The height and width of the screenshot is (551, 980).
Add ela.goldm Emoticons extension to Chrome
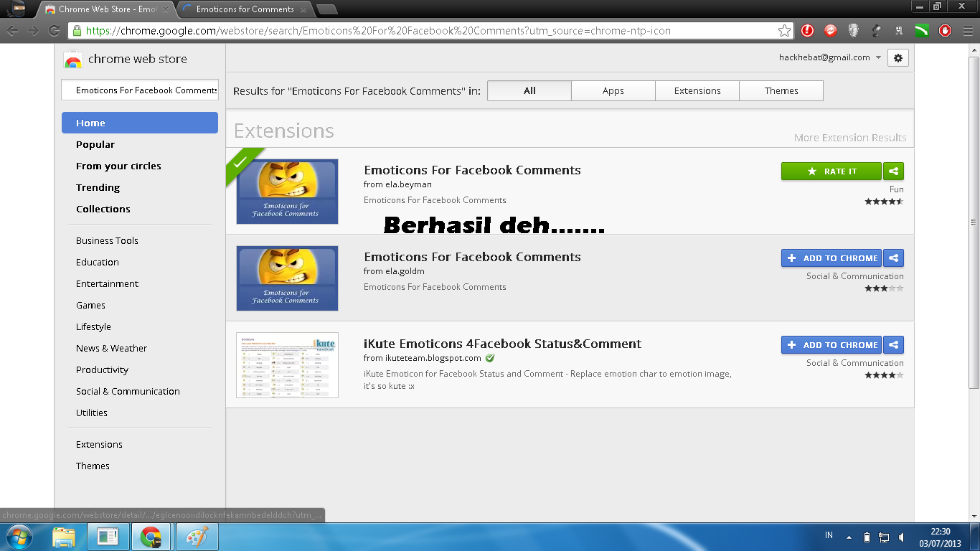pyautogui.click(x=831, y=258)
